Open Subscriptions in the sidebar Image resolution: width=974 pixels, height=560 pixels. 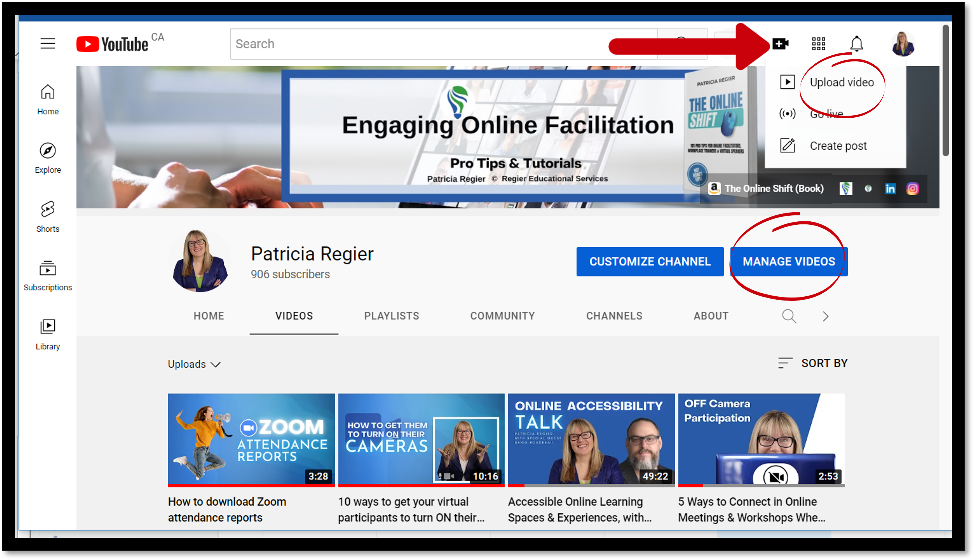pos(48,276)
